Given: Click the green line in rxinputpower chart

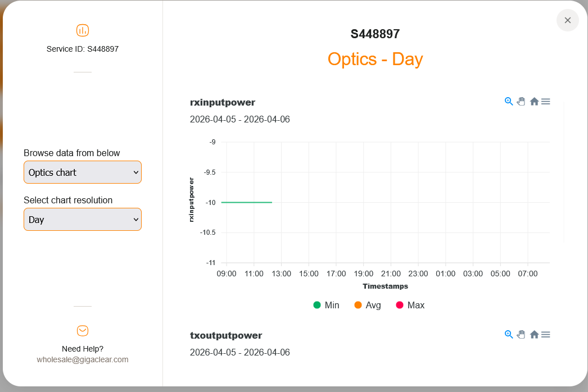Looking at the screenshot, I should point(247,202).
